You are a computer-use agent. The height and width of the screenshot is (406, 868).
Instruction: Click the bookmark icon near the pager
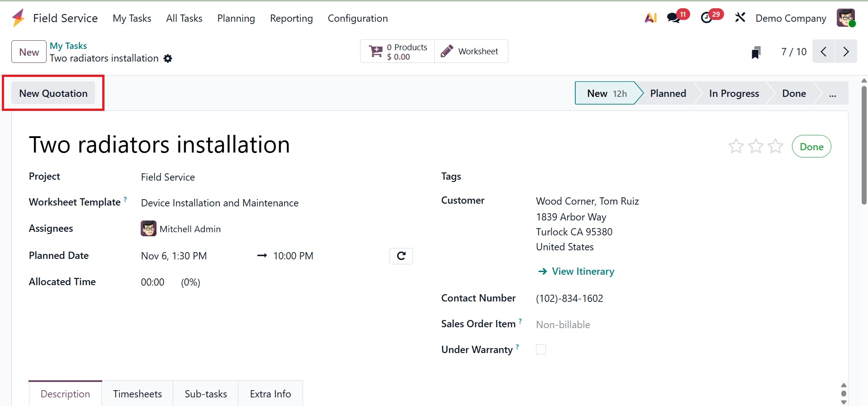(x=756, y=53)
